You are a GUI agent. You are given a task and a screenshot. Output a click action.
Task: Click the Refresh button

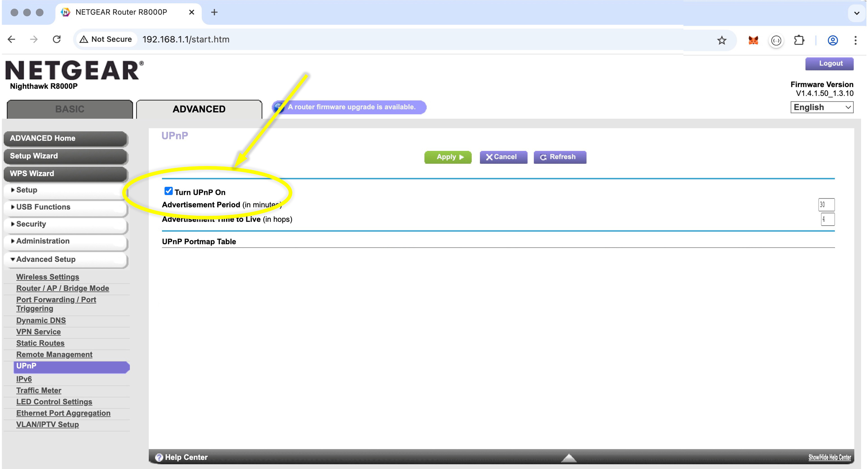click(560, 157)
